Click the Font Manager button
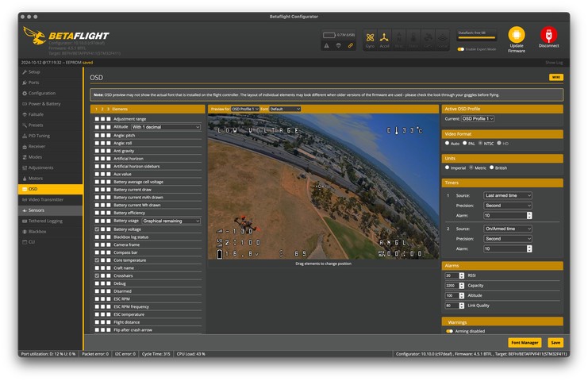This screenshot has width=588, height=381. click(525, 343)
